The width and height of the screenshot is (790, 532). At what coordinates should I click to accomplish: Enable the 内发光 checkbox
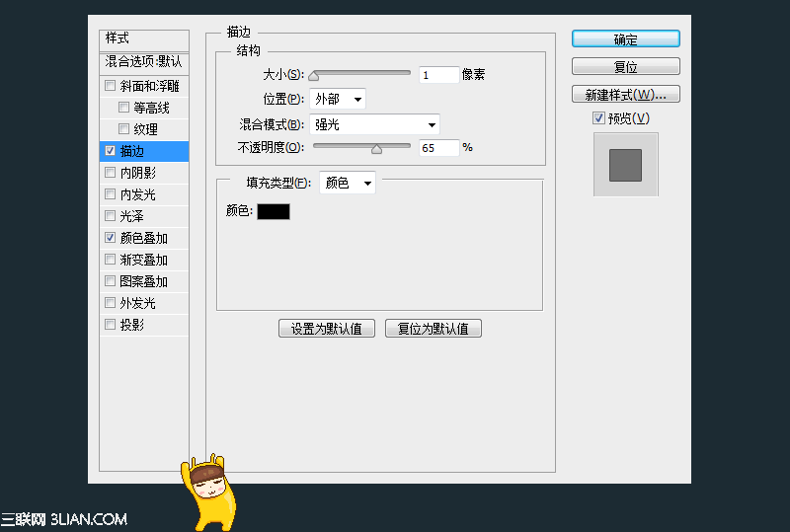(110, 194)
